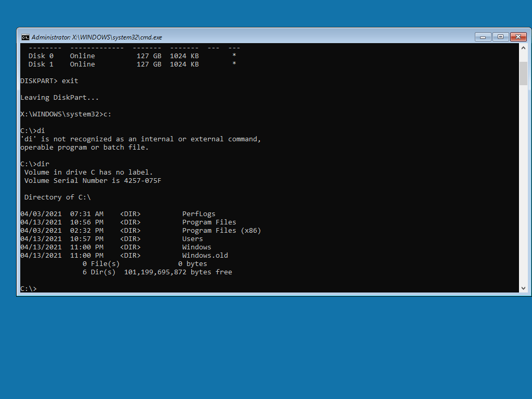Click the 'Leaving DiskPart...' line
Screen dimensions: 532x399
pyautogui.click(x=59, y=97)
